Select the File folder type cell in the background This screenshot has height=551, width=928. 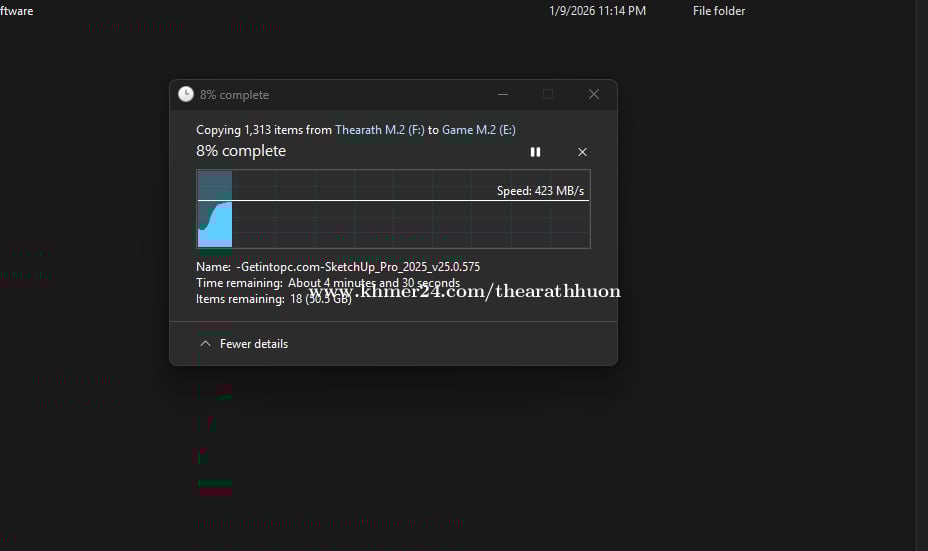(x=718, y=11)
